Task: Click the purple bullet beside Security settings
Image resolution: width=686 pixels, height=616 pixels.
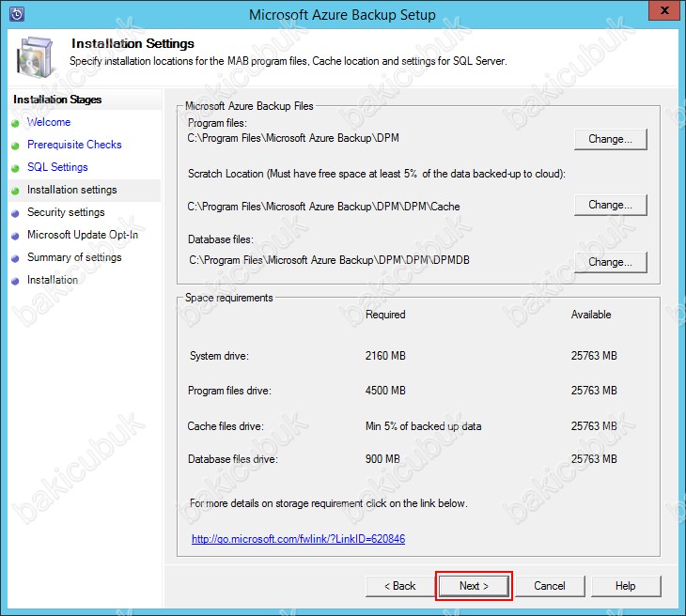Action: pyautogui.click(x=15, y=213)
